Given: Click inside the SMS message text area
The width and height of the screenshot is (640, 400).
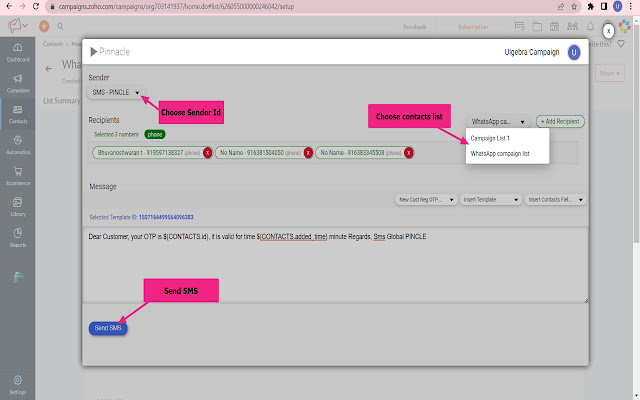Looking at the screenshot, I should [x=335, y=265].
